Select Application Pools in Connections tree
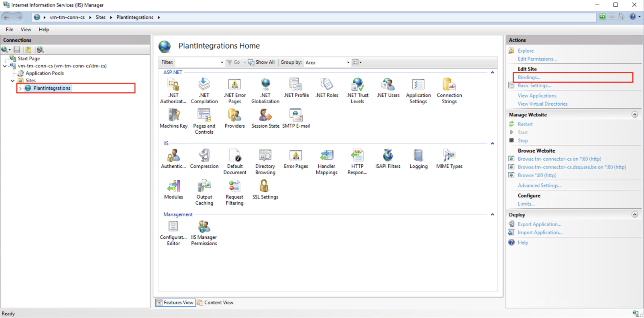Screen dimensions: 644x318 [44, 73]
